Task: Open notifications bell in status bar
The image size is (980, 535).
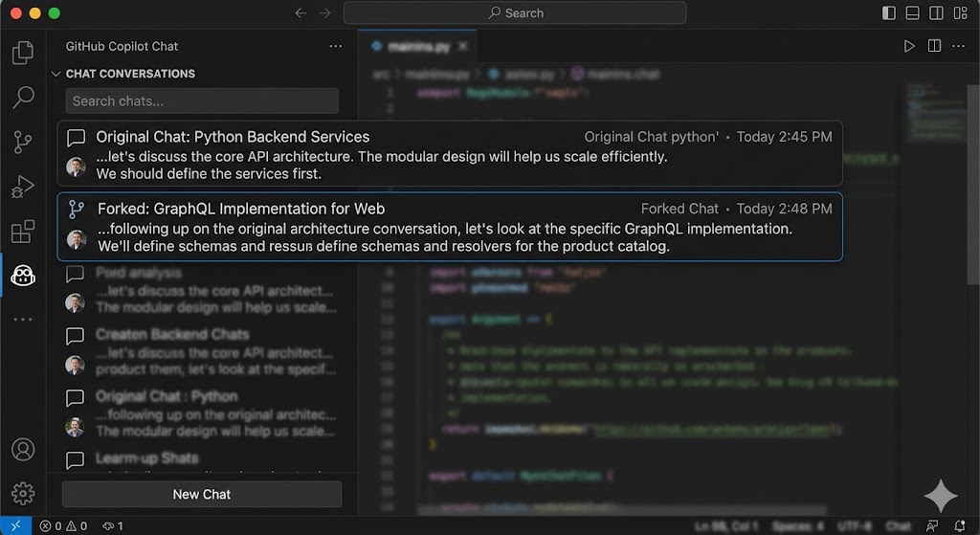Action: coord(960,526)
